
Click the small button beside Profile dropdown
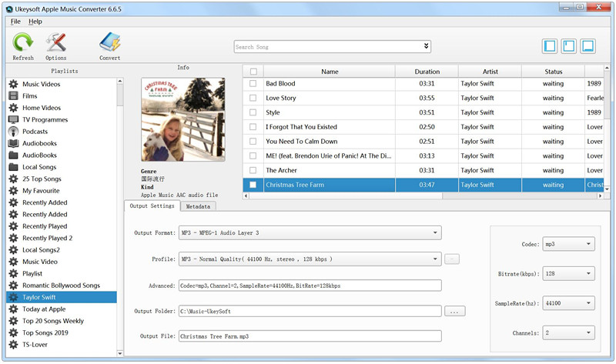coord(452,259)
